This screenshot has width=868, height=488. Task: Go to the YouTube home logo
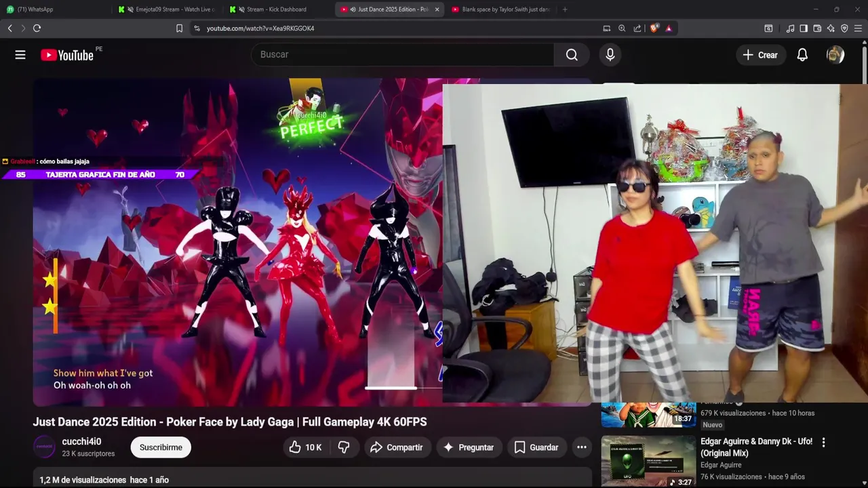tap(67, 55)
